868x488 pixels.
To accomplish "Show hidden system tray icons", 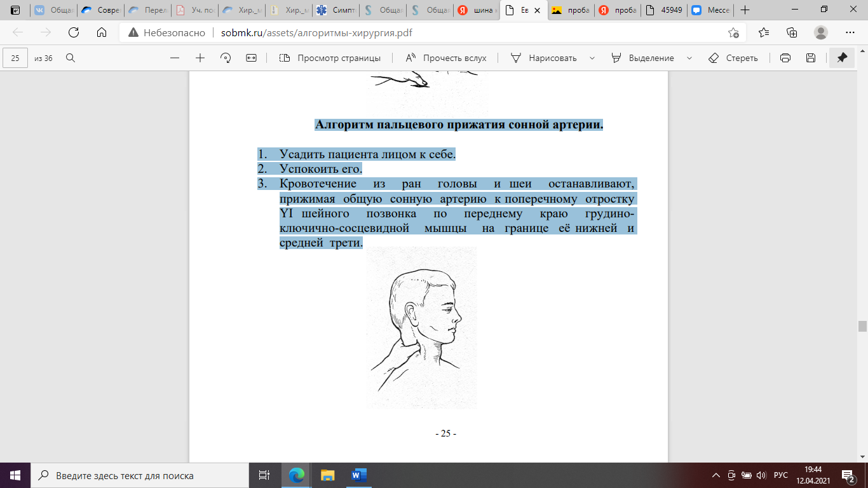I will click(x=716, y=475).
